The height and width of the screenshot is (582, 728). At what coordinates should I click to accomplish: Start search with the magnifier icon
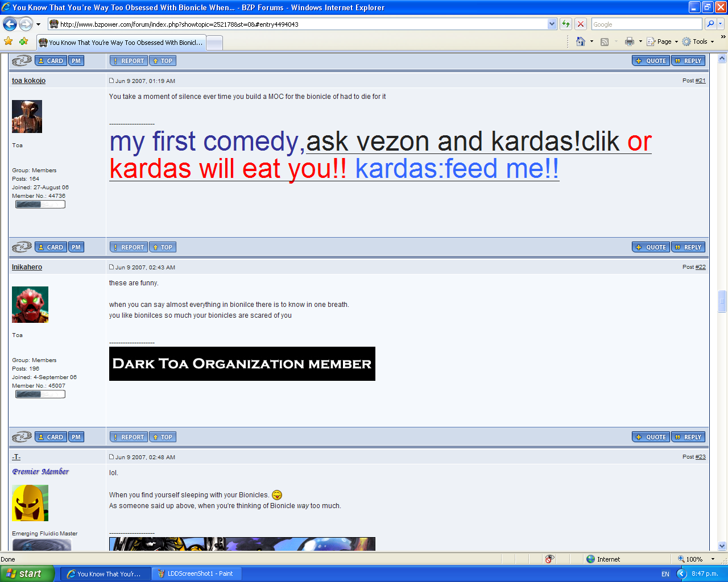coord(710,24)
